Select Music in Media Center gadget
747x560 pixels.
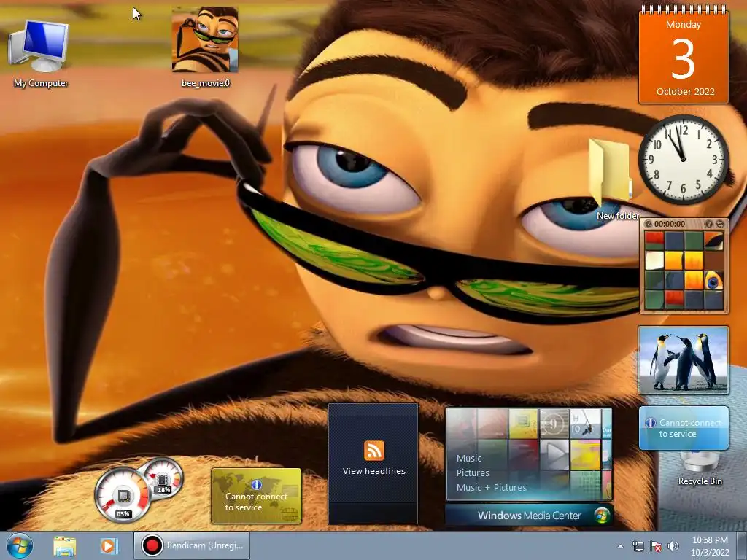469,458
